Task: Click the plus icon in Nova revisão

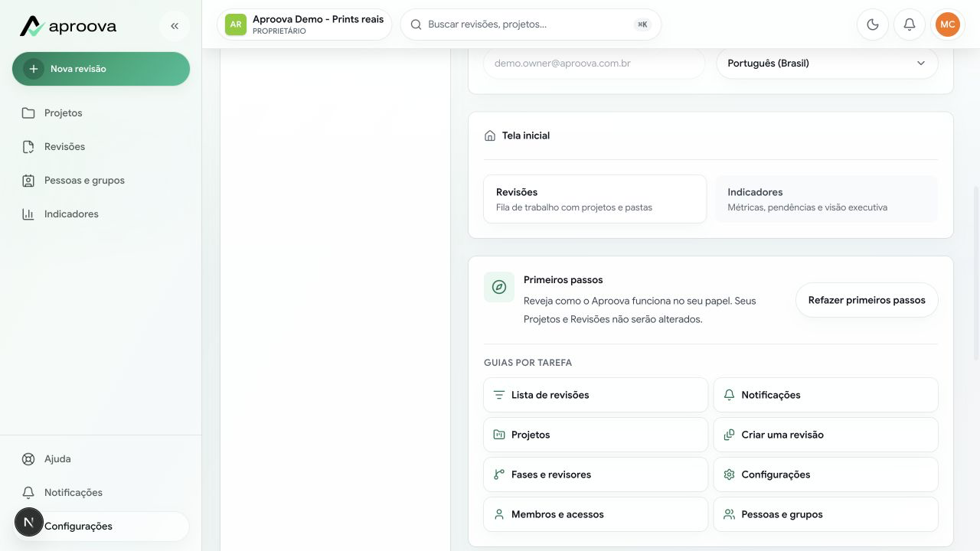Action: 33,69
